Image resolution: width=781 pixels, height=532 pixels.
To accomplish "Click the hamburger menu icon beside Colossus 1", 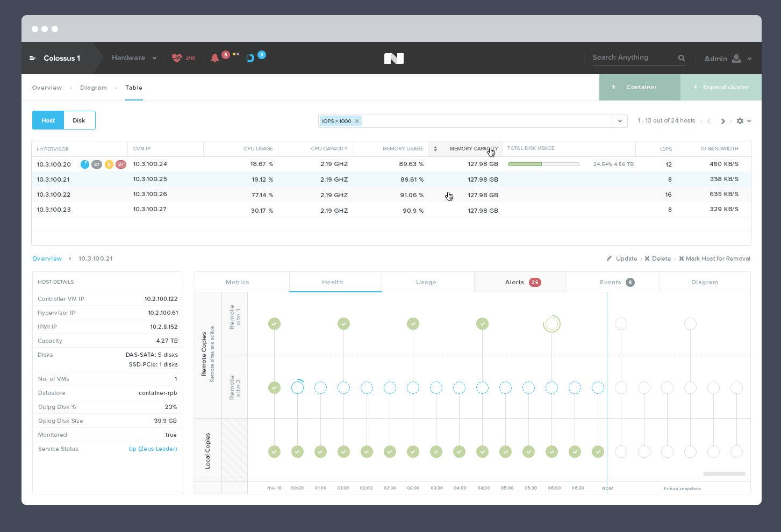I will coord(32,58).
